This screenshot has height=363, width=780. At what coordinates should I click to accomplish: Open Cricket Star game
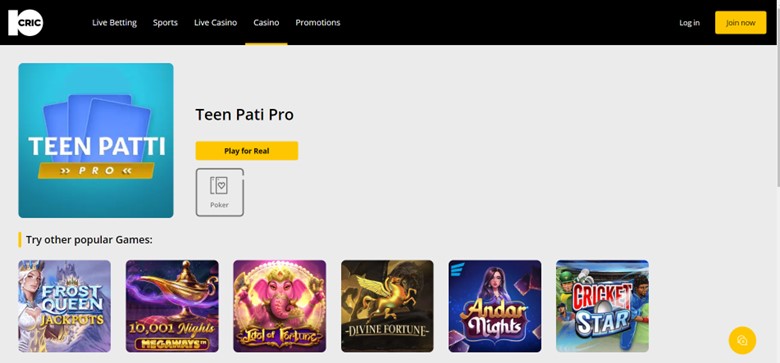[602, 306]
